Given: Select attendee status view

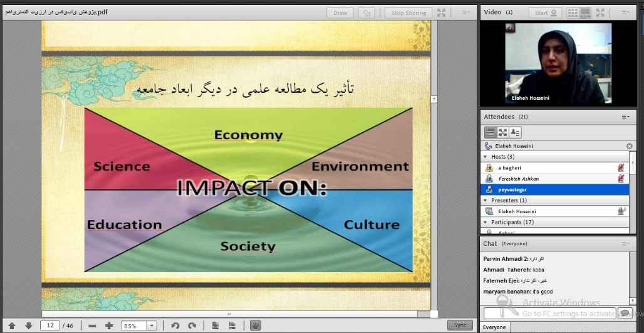Looking at the screenshot, I should point(515,132).
